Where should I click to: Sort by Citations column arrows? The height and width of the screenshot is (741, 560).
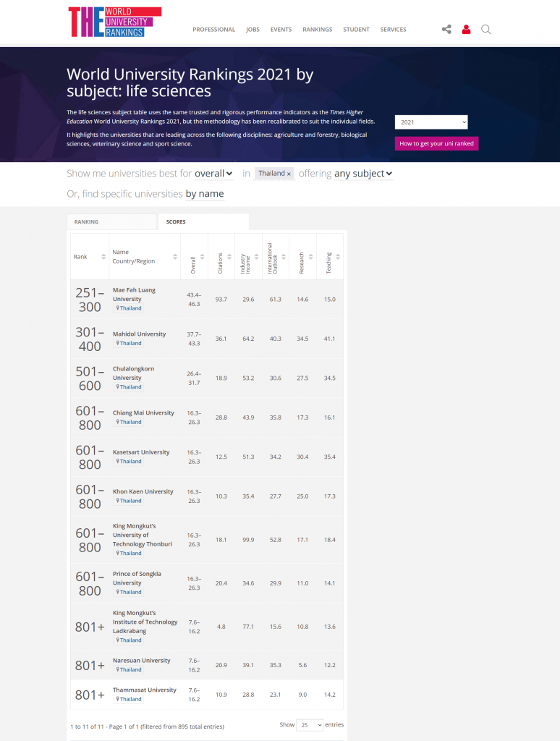[x=229, y=257]
